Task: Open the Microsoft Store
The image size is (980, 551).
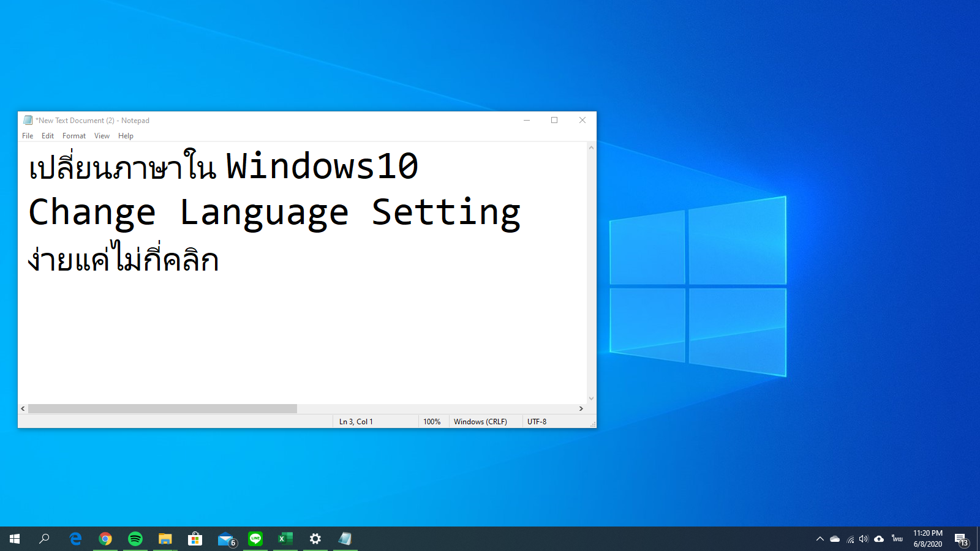Action: (195, 539)
